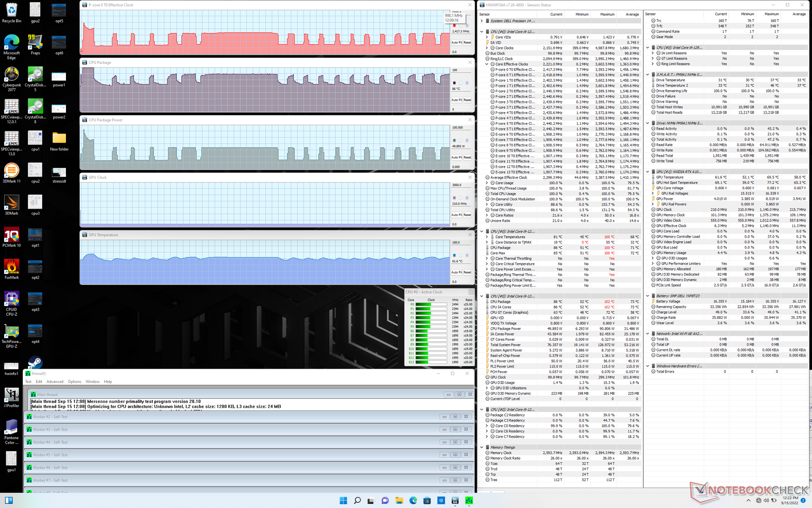Open Advanced menu in Prime95

[55, 382]
